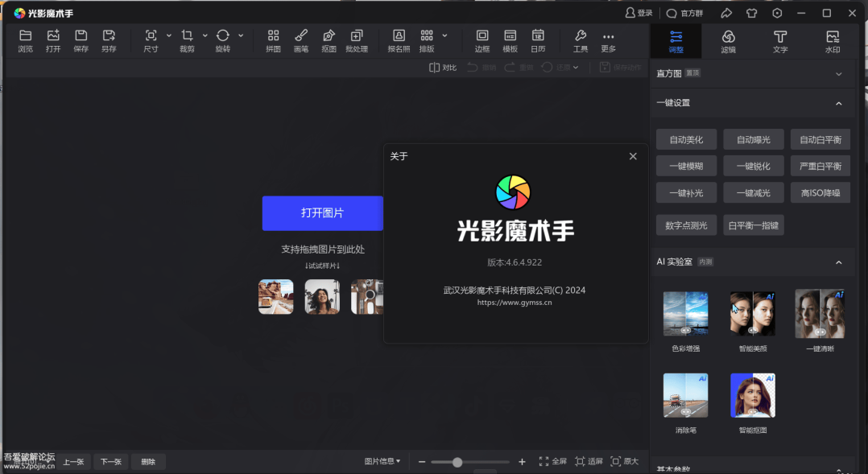Screen dimensions: 868x474
Task: Click 白平衡一指键 button
Action: coord(754,225)
